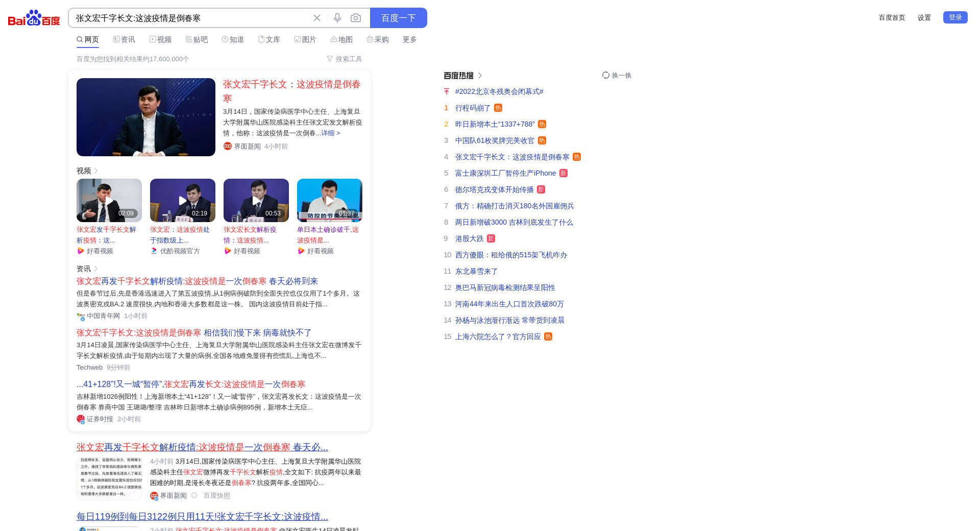Switch to the 图片 tab
The width and height of the screenshot is (980, 531).
coord(305,39)
